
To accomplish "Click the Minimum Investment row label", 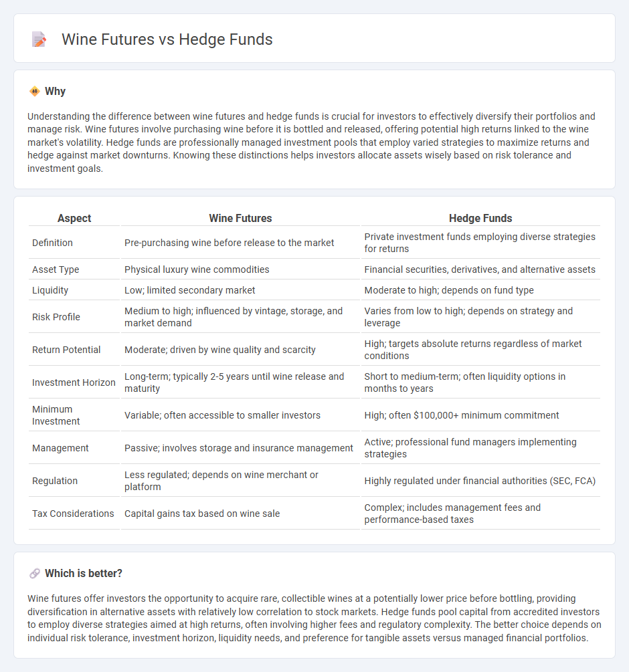I will pyautogui.click(x=56, y=415).
